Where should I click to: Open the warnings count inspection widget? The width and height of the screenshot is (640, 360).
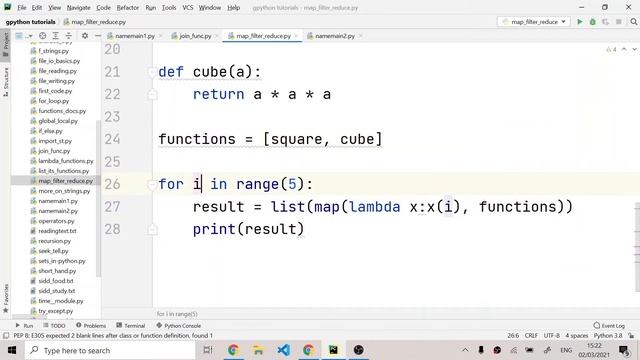click(611, 49)
